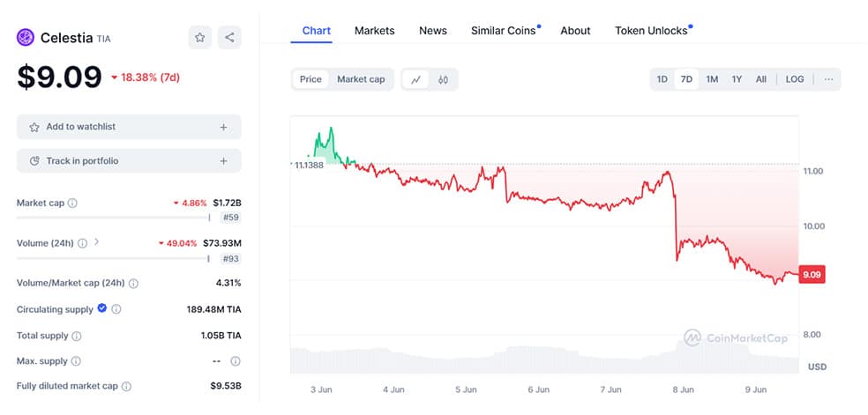Click the $9.53B fully diluted value
Viewport: 868px width, 415px height.
coord(226,386)
